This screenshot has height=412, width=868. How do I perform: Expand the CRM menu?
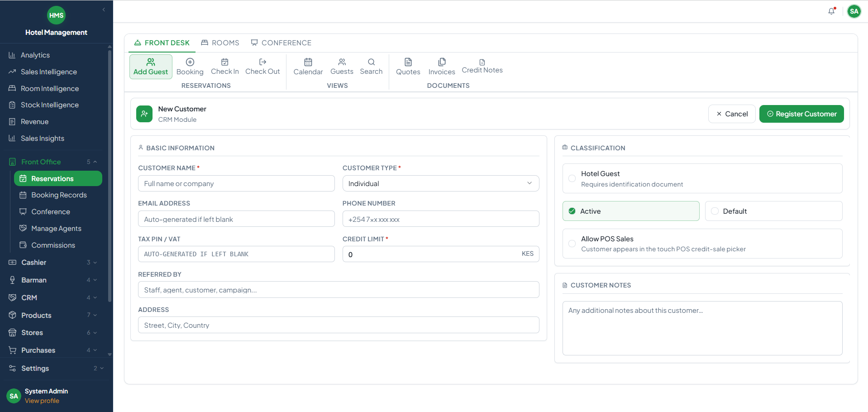[x=54, y=298]
